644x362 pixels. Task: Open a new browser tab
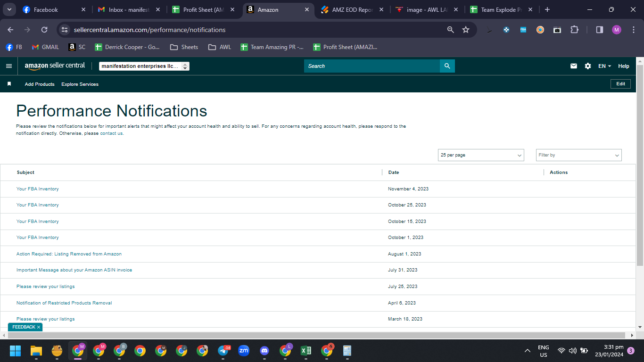tap(547, 9)
